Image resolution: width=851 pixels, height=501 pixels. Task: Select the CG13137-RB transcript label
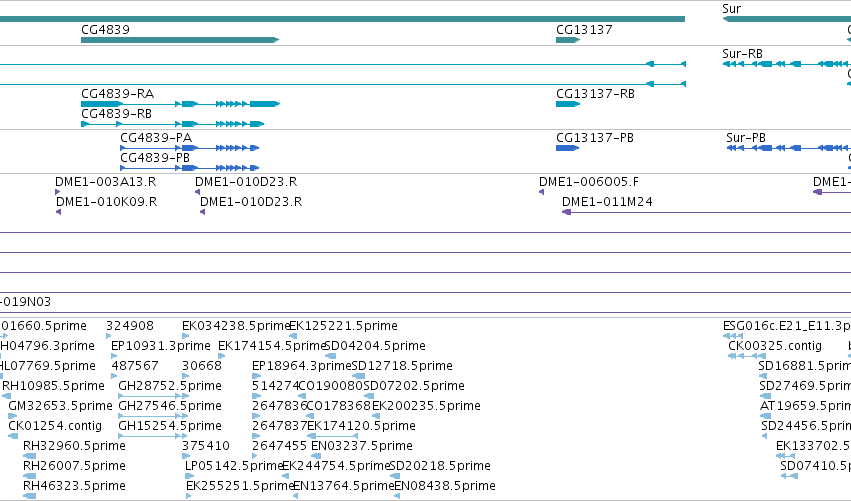coord(595,94)
